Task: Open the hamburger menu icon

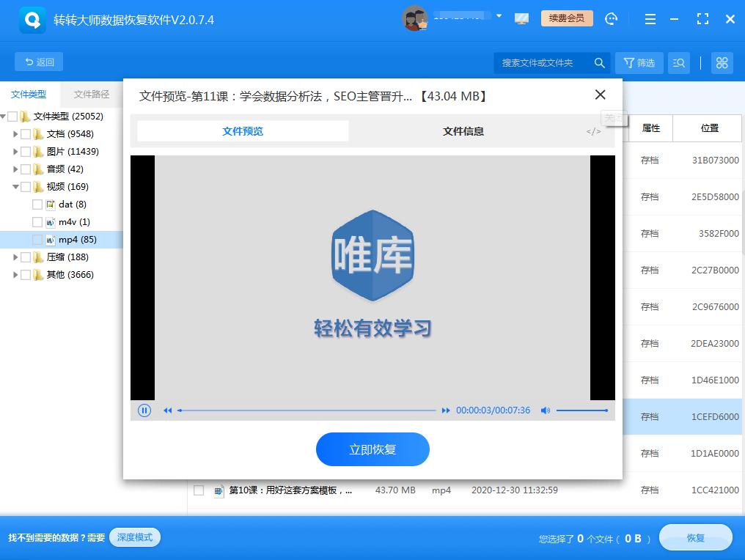Action: (650, 18)
